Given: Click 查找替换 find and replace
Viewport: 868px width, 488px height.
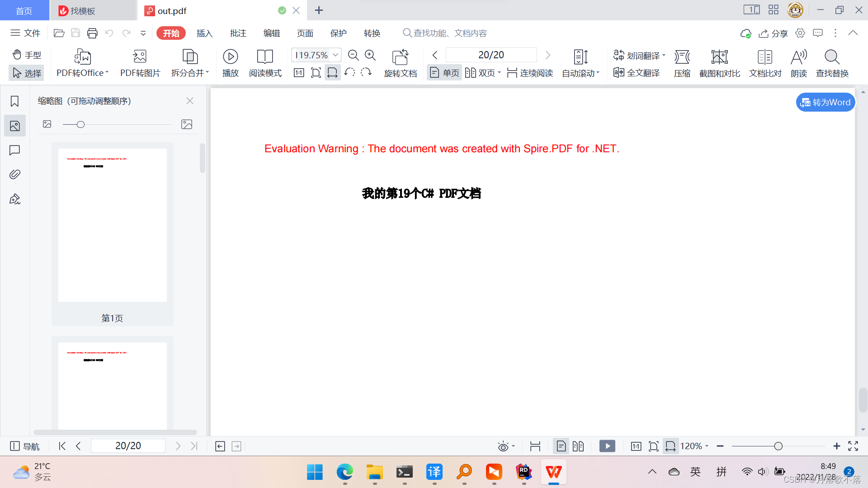Looking at the screenshot, I should coord(831,62).
